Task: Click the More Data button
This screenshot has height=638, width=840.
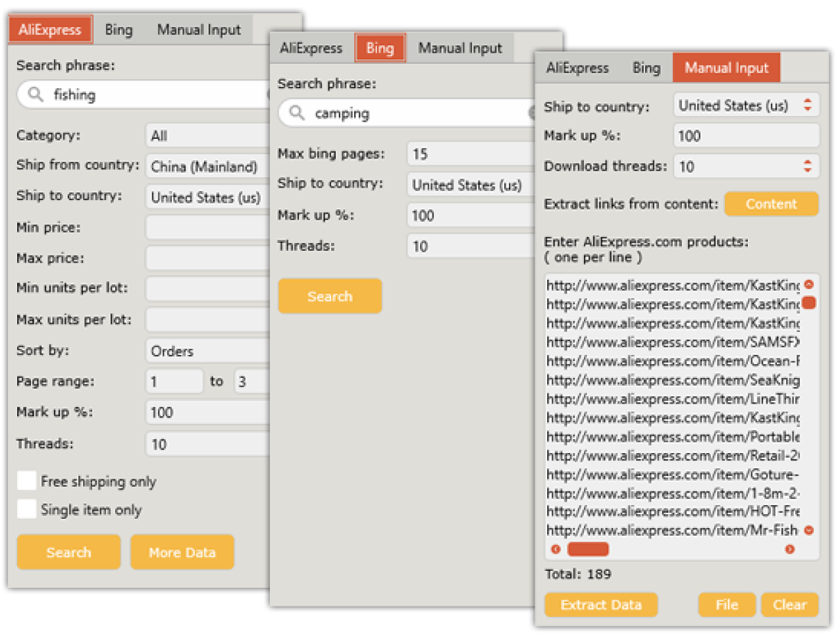Action: [182, 552]
